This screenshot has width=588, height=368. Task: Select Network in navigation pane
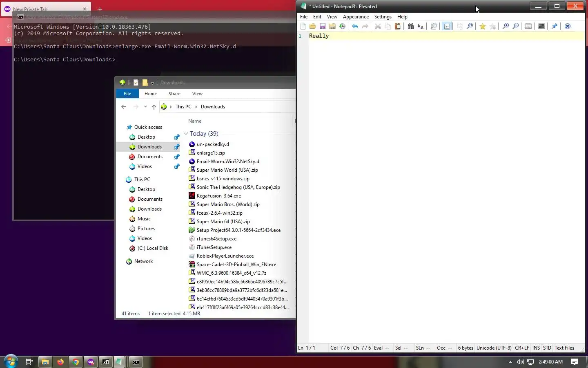coord(143,261)
